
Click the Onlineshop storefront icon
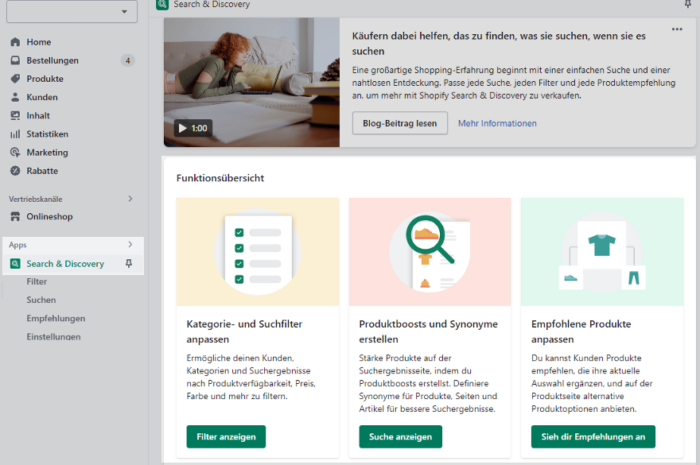[15, 216]
